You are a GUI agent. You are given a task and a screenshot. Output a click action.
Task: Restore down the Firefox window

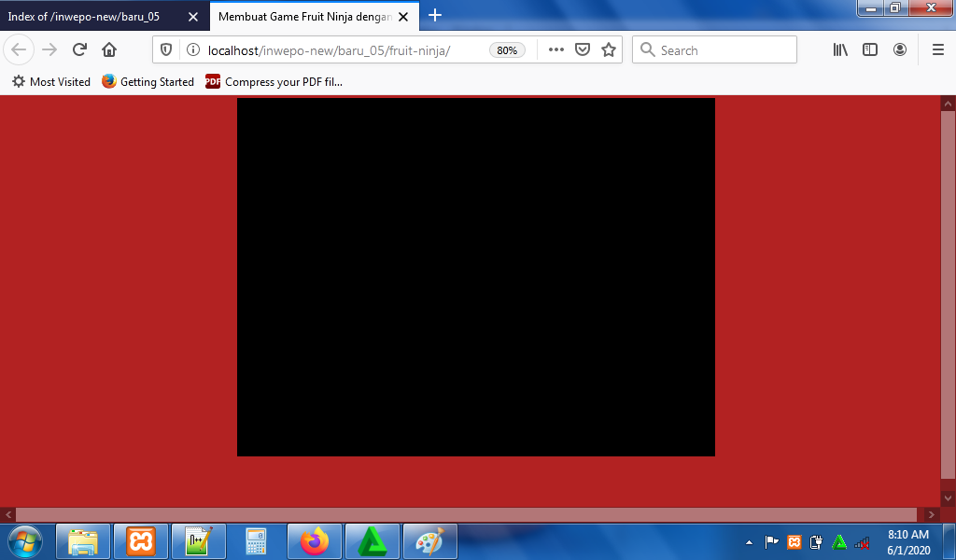(x=895, y=8)
